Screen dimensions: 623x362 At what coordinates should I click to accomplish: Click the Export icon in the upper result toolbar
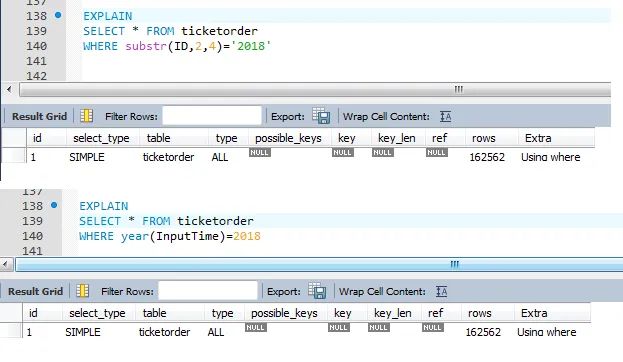(x=321, y=116)
